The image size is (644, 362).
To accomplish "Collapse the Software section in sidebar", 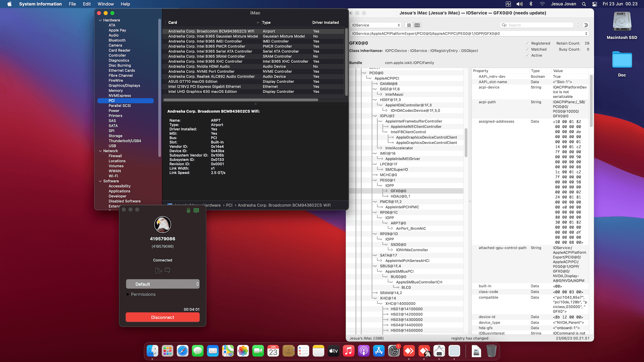I will pos(100,181).
